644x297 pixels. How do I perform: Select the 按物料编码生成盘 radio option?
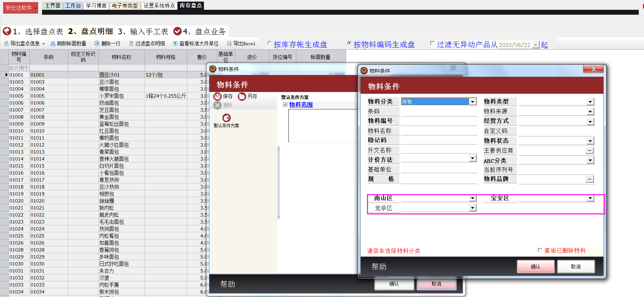pos(349,43)
